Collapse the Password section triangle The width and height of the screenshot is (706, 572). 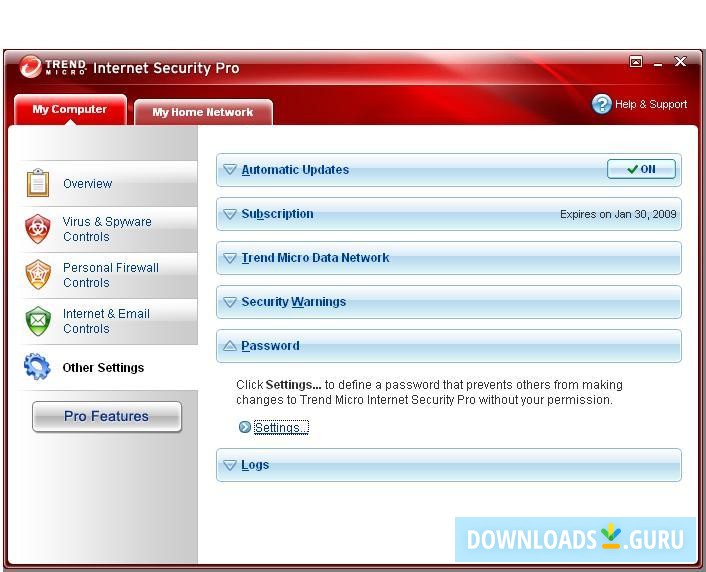tap(230, 345)
